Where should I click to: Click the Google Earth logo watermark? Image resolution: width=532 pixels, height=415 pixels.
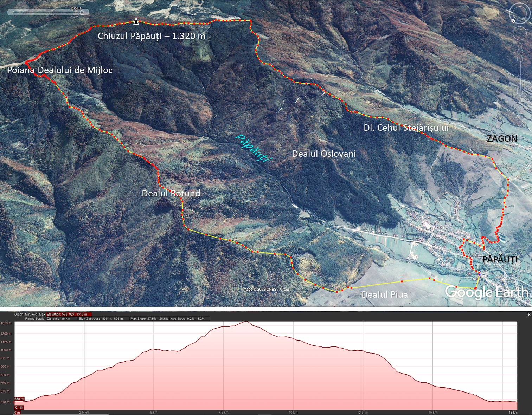pos(486,292)
